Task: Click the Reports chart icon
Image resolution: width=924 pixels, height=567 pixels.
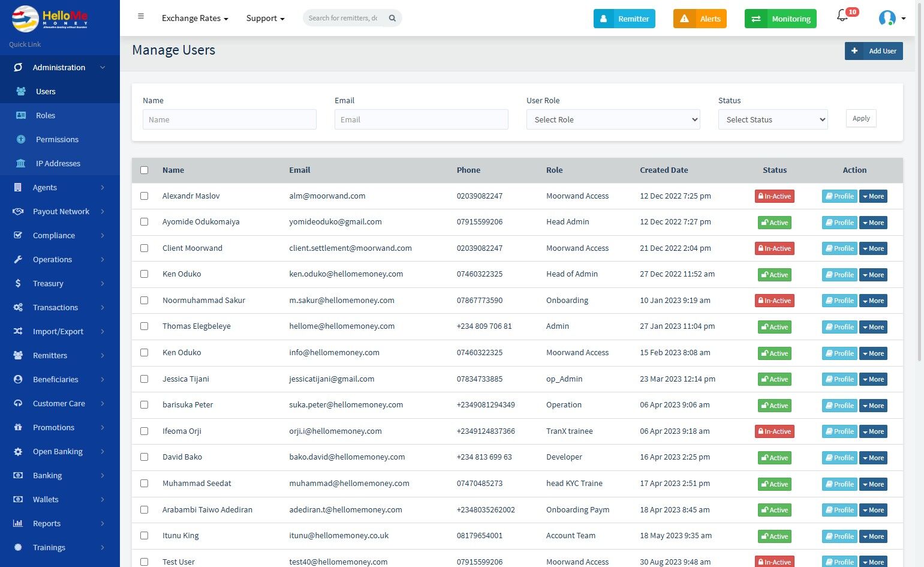Action: (x=18, y=523)
